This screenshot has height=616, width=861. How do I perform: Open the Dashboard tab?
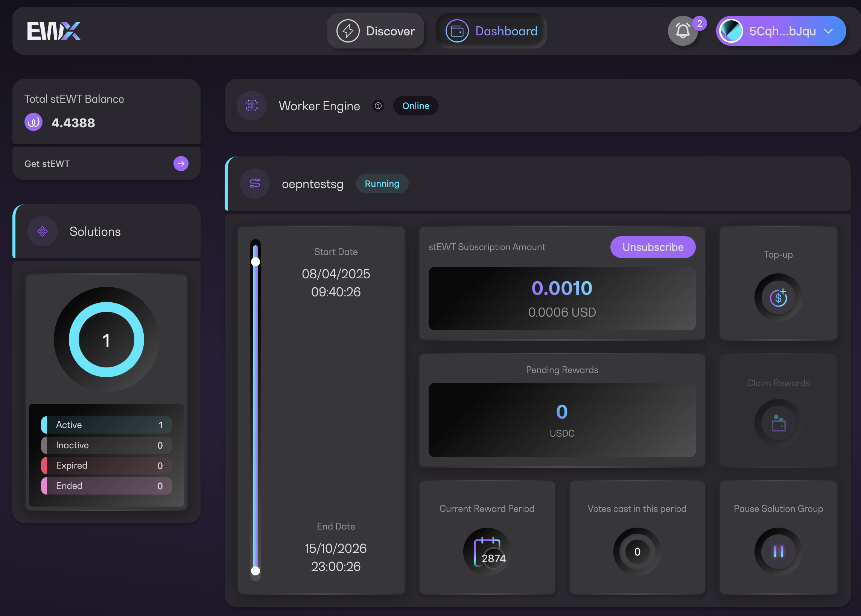(491, 31)
